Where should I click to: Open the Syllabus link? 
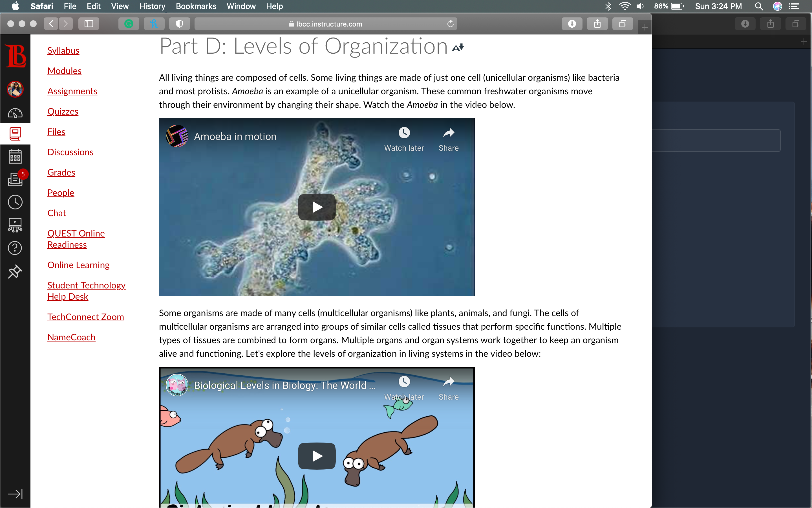click(x=63, y=51)
